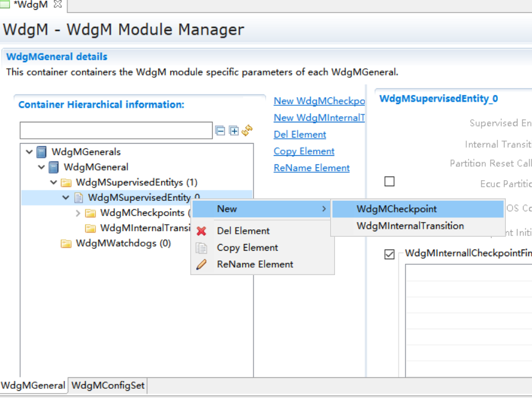
Task: Collapse the WdgMGeneral tree node
Action: pos(41,167)
